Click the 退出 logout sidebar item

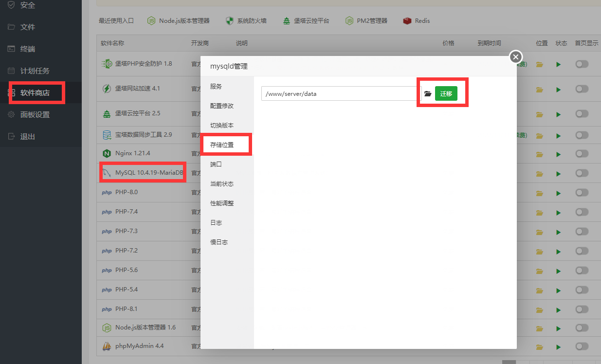click(x=27, y=137)
